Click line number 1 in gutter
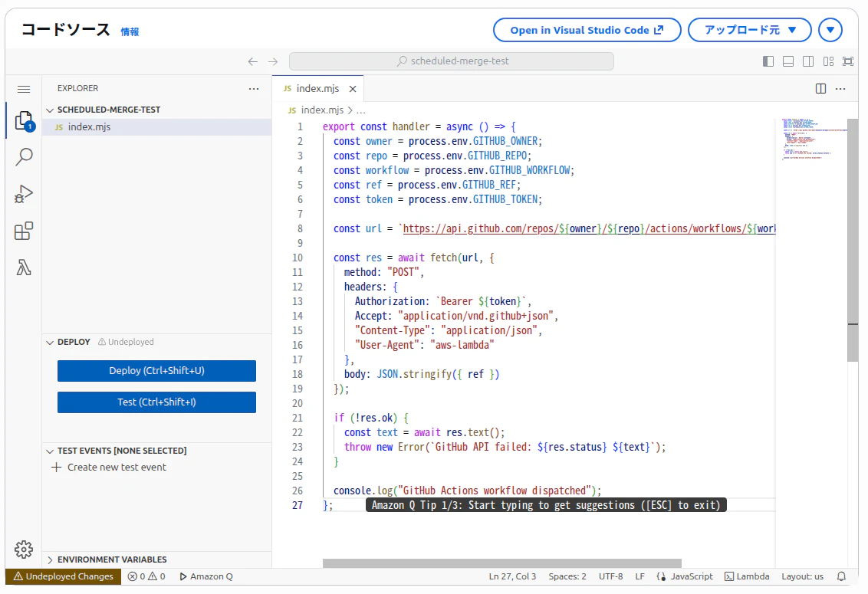Image resolution: width=868 pixels, height=594 pixels. tap(300, 126)
